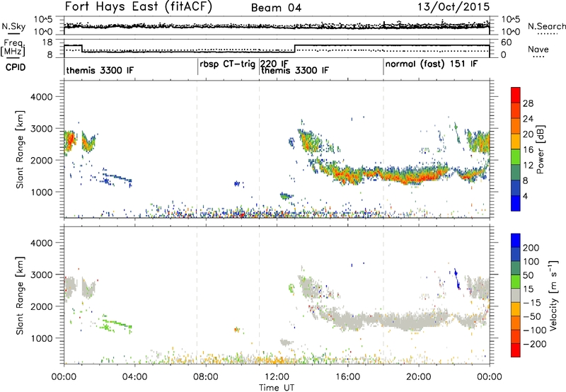Click the dashed CPID marker line near 07:30 in power panel

(x=197, y=149)
